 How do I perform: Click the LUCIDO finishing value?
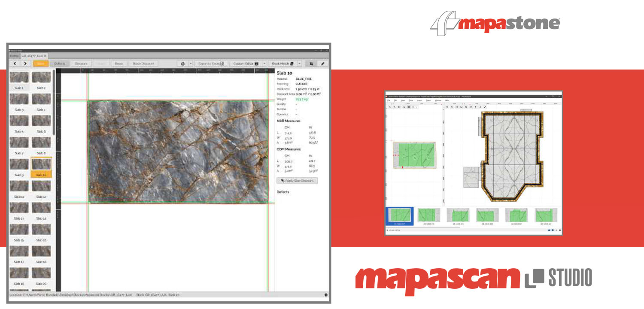click(x=302, y=84)
